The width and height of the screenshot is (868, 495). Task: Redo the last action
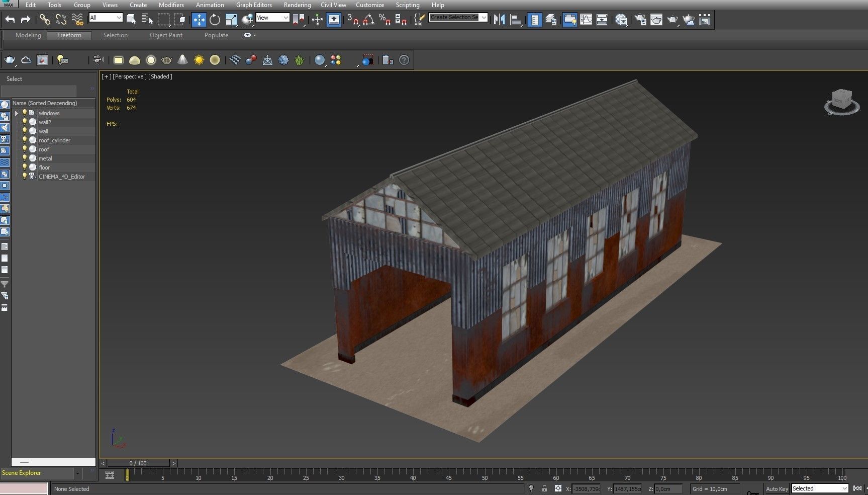point(26,20)
